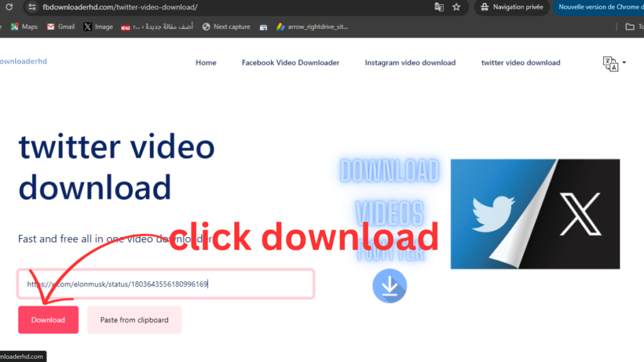Viewport: 644px width, 362px height.
Task: Open the bookmarks folder icon at right
Action: pos(630,26)
